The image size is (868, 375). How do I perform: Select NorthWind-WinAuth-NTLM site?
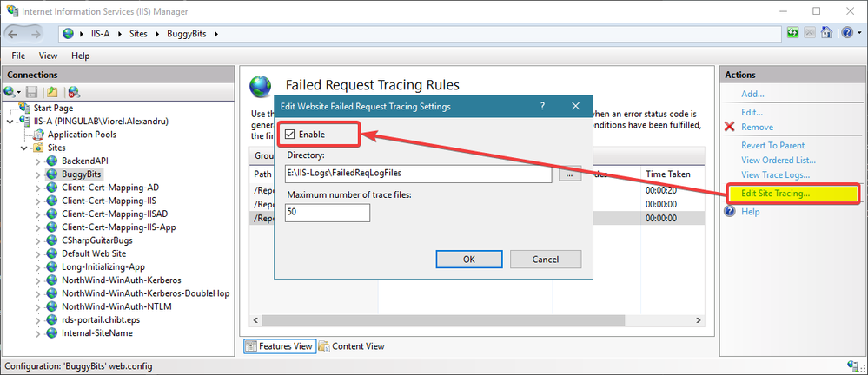116,307
